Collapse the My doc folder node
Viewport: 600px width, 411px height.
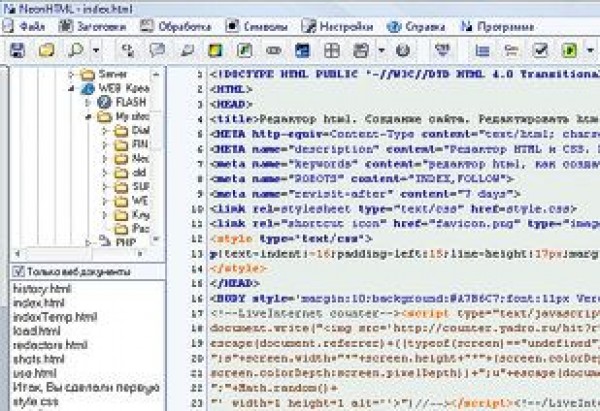tap(88, 117)
